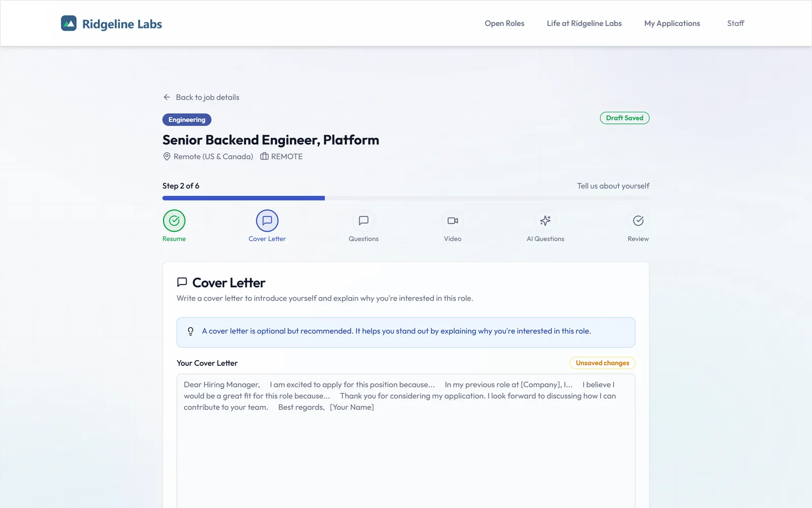Click the AI Questions step label

[546, 239]
